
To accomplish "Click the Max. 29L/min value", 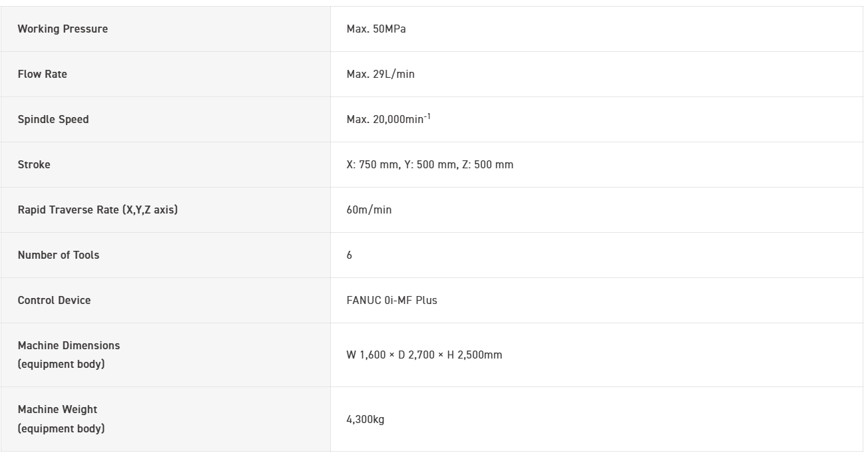I will click(x=380, y=75).
